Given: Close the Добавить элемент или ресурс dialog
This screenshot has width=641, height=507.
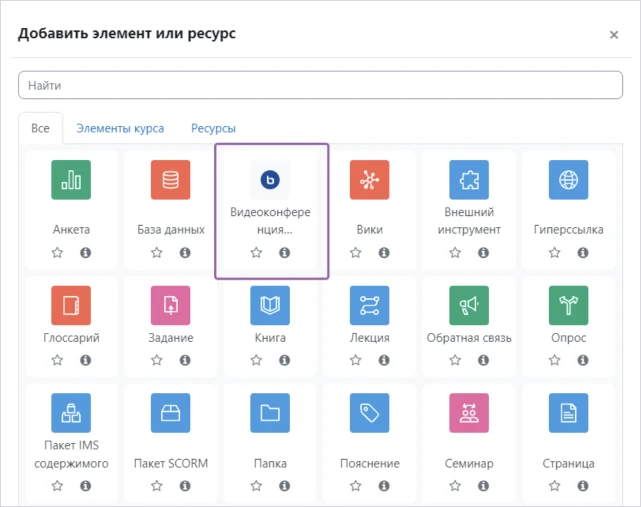Looking at the screenshot, I should (614, 35).
